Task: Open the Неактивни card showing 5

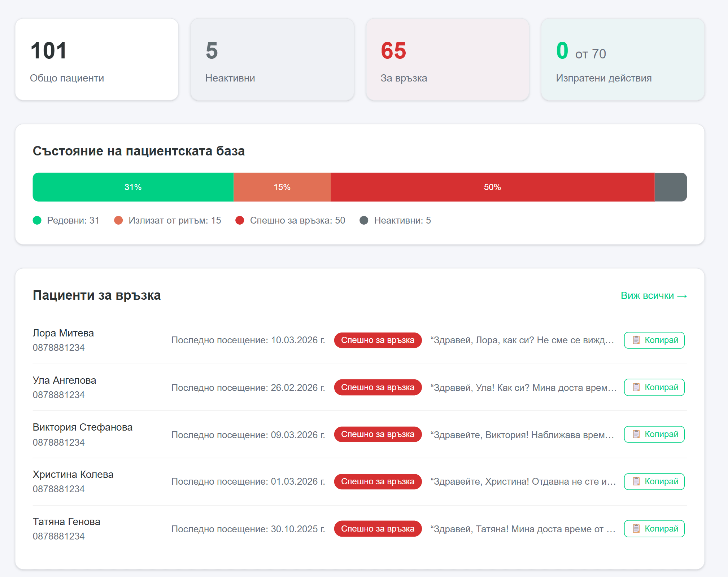Action: 272,60
